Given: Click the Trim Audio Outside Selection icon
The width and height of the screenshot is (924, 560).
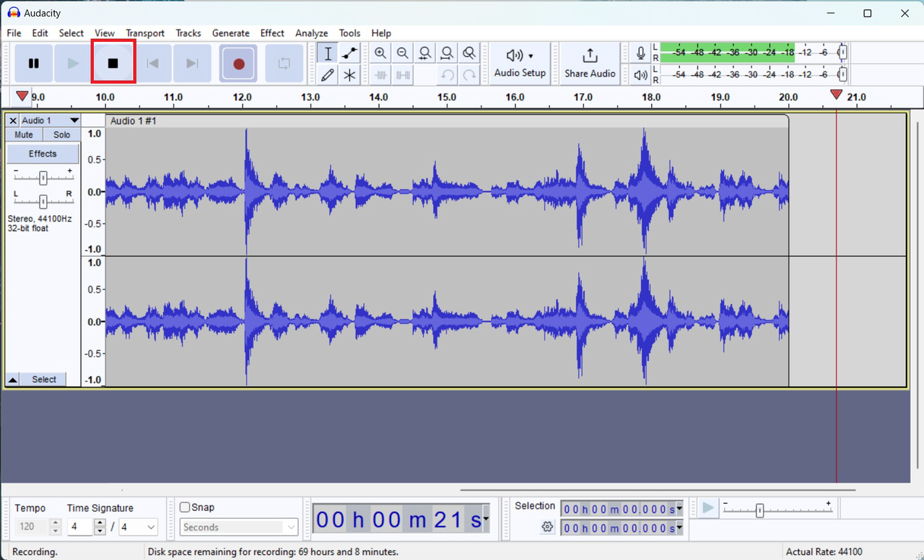Looking at the screenshot, I should coord(380,75).
